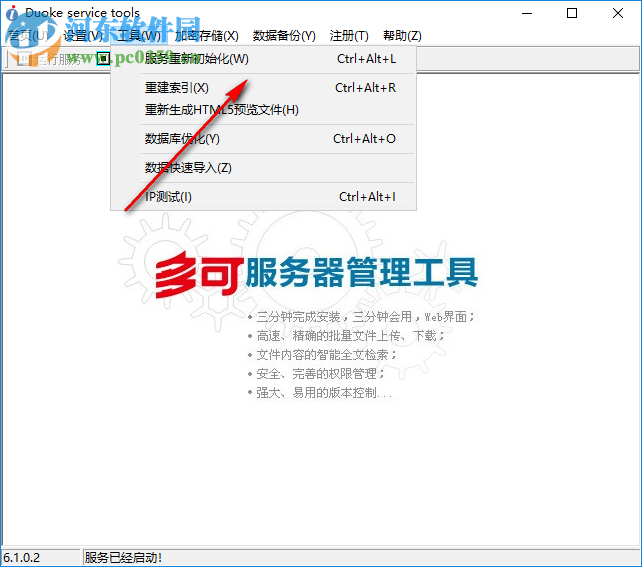Click the version 6.1.0.2 status text
Screen dimensions: 642x567
(x=22, y=558)
